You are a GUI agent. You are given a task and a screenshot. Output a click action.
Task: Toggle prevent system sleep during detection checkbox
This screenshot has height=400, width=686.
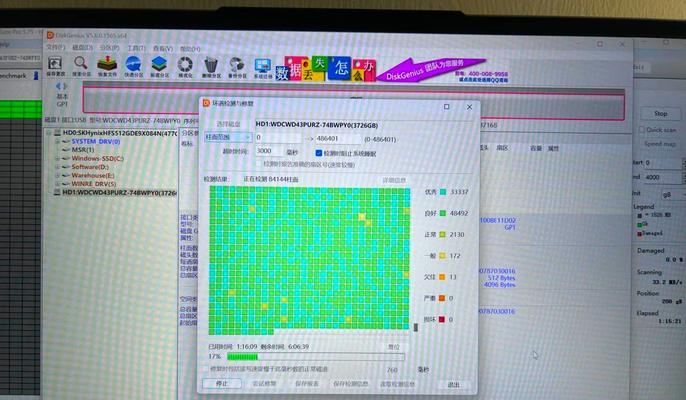pyautogui.click(x=318, y=153)
